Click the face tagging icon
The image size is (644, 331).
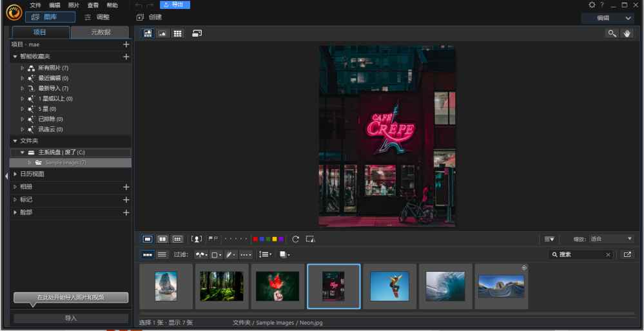(197, 239)
